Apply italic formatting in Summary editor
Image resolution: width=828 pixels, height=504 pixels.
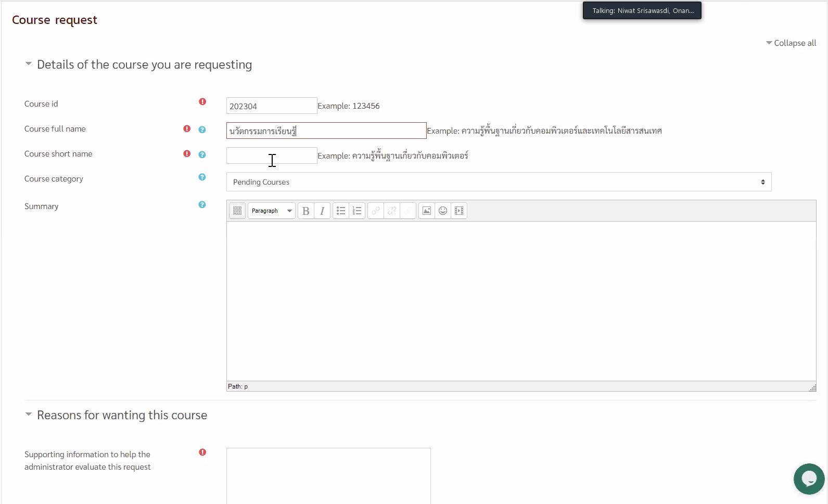(322, 211)
